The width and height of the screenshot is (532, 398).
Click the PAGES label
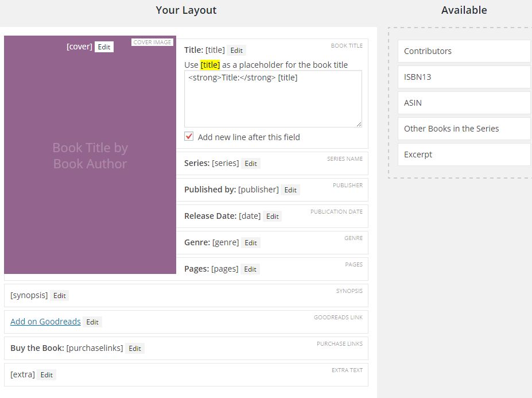(354, 265)
